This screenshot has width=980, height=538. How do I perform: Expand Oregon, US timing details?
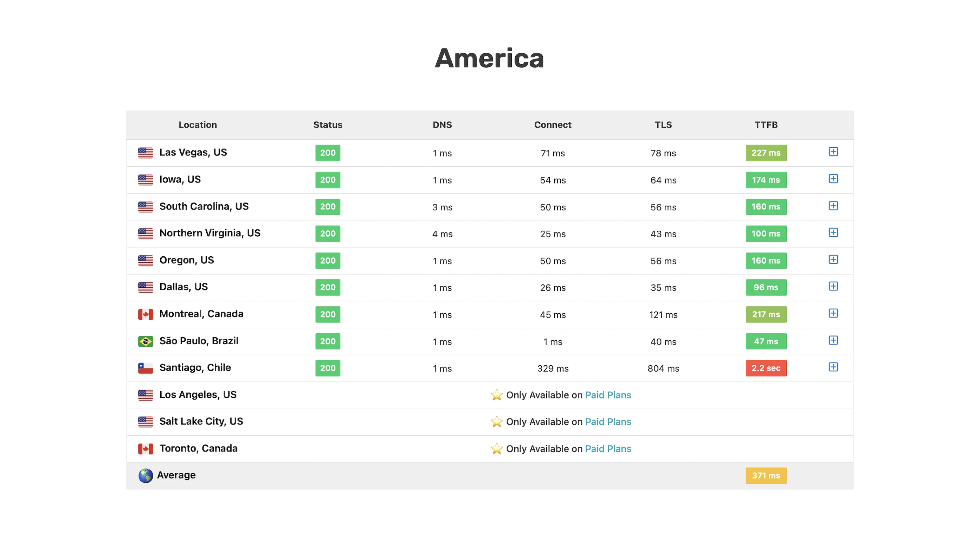(x=833, y=260)
